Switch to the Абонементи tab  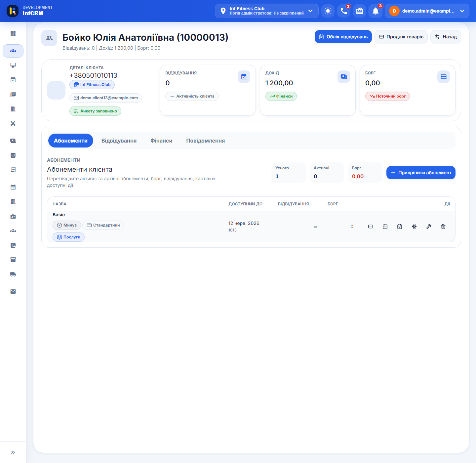71,141
